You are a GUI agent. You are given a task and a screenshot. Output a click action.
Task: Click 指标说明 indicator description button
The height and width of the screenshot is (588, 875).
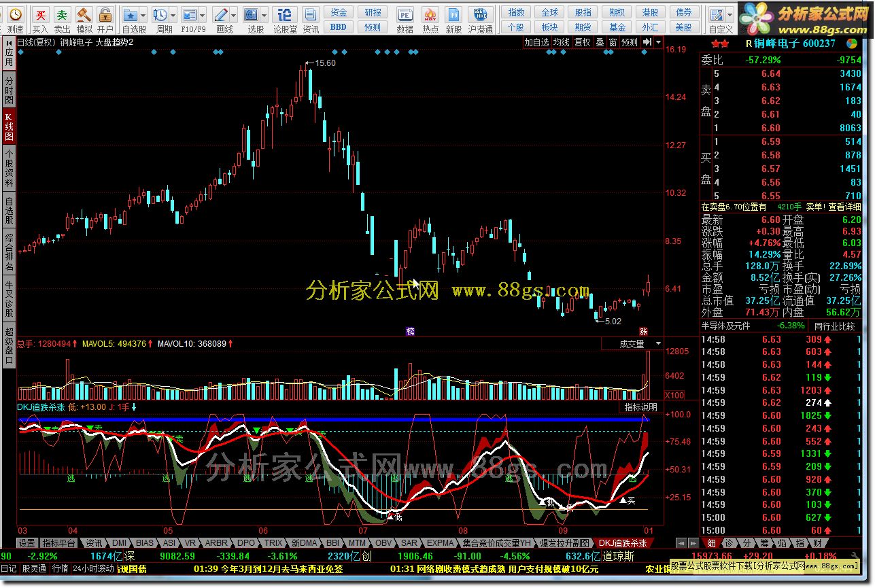click(x=641, y=407)
